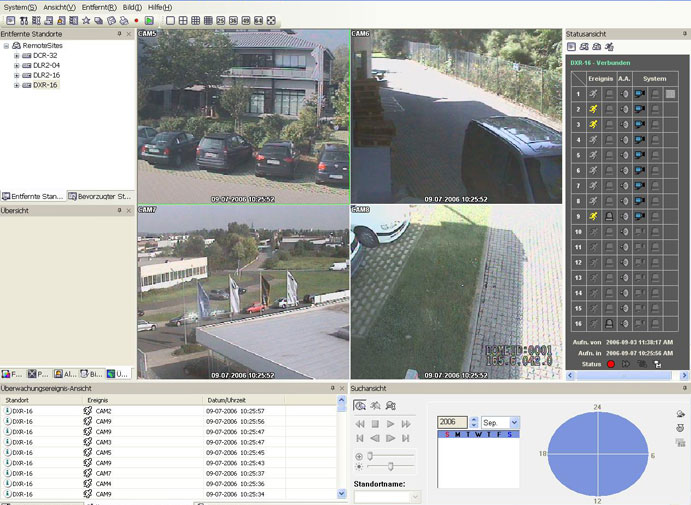
Task: Click the 64-camera layout icon
Action: [258, 20]
